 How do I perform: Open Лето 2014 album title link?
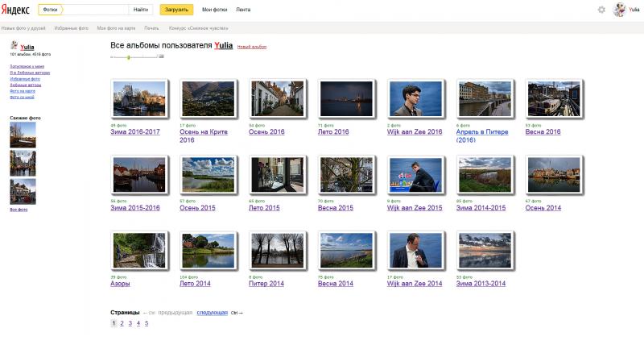click(x=195, y=284)
